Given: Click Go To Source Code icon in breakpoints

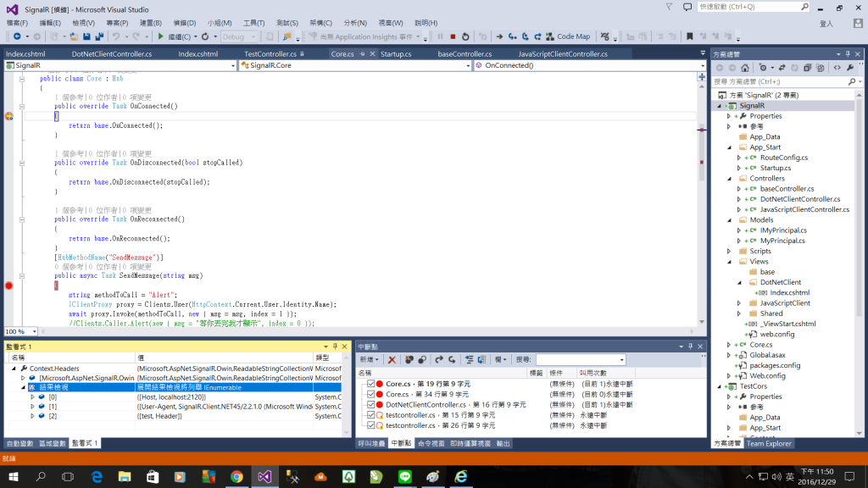Looking at the screenshot, I should pyautogui.click(x=470, y=359).
